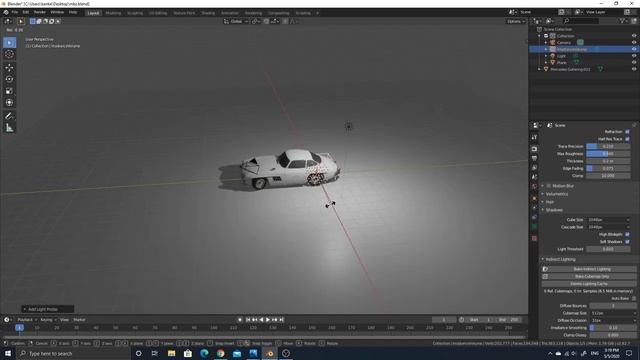
Task: Open the Render properties tab
Action: point(534,149)
